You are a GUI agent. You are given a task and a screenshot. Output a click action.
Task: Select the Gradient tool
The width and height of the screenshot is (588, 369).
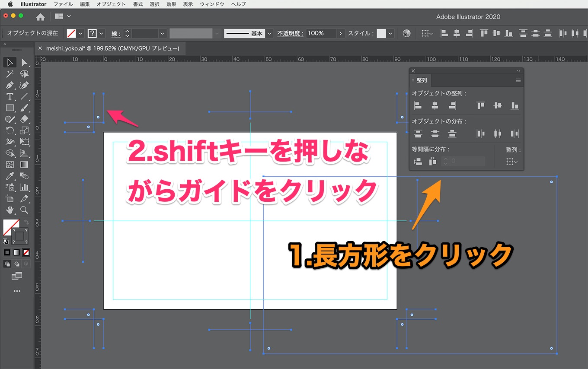coord(24,165)
